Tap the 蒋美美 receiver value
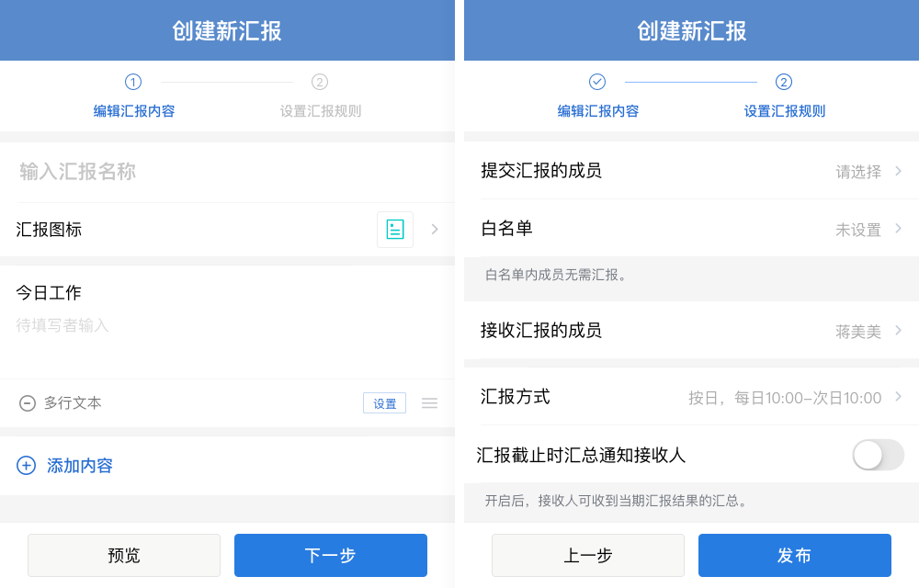919x588 pixels. (858, 332)
